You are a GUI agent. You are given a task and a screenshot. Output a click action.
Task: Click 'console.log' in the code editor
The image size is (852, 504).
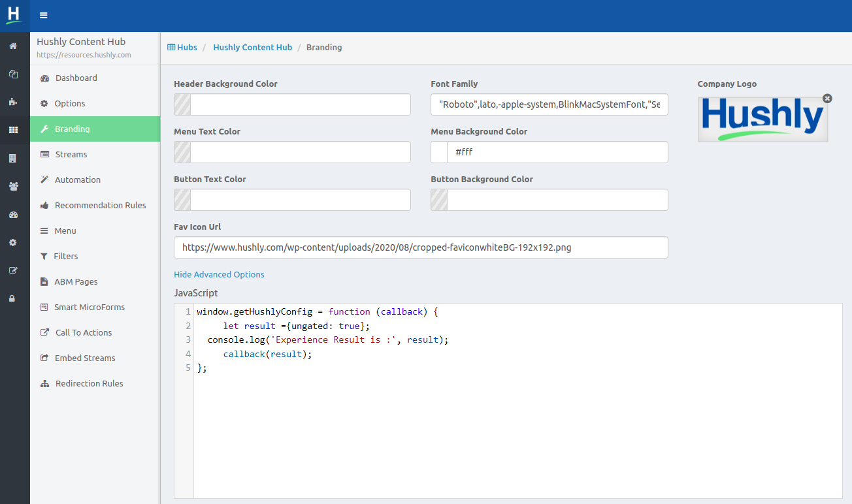[x=236, y=340]
